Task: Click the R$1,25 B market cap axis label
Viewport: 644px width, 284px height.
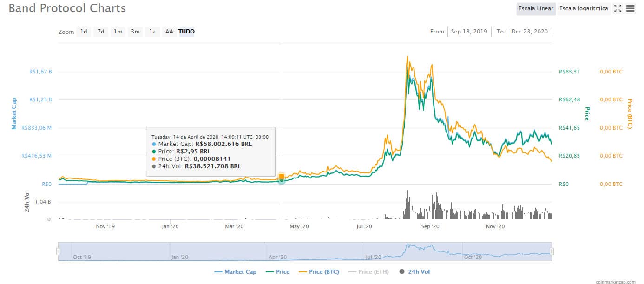Action: (x=40, y=100)
